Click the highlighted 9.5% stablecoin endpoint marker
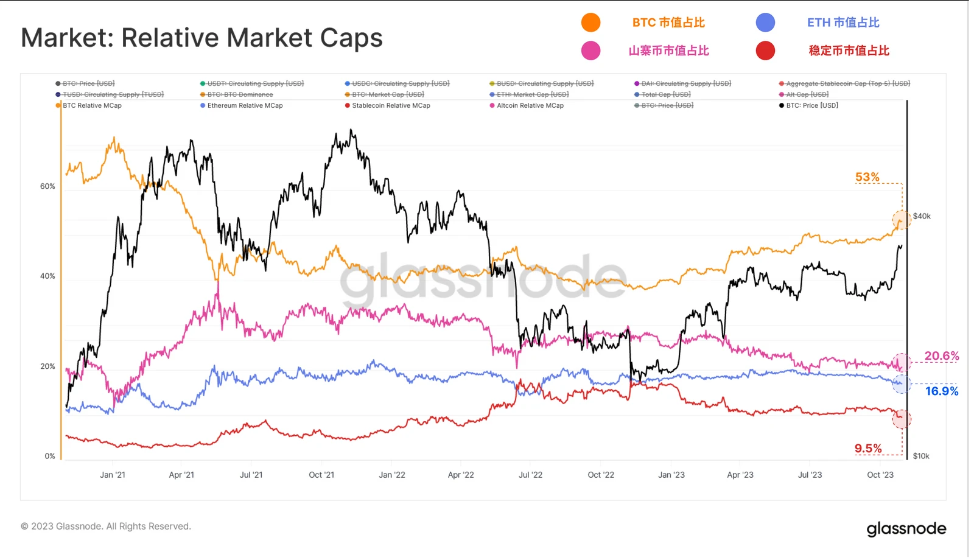The image size is (974, 560). tap(902, 419)
